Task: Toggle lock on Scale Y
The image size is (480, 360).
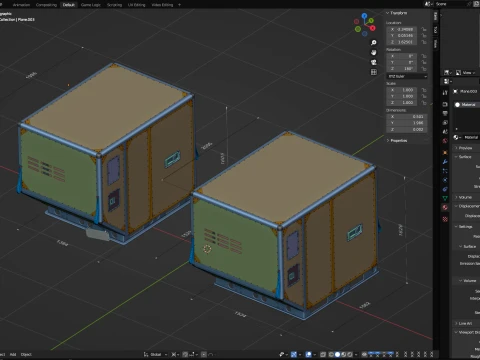Action: [424, 96]
